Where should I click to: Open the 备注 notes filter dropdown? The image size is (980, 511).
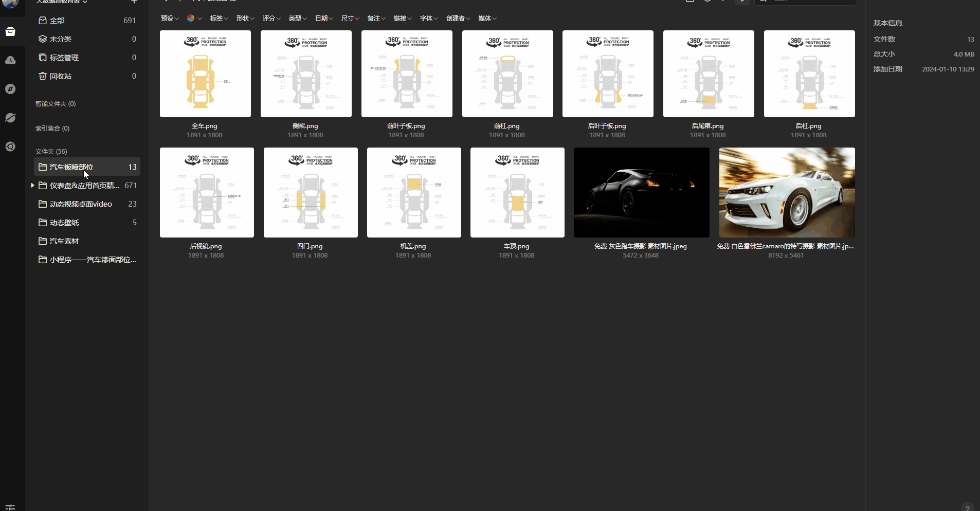coord(376,19)
